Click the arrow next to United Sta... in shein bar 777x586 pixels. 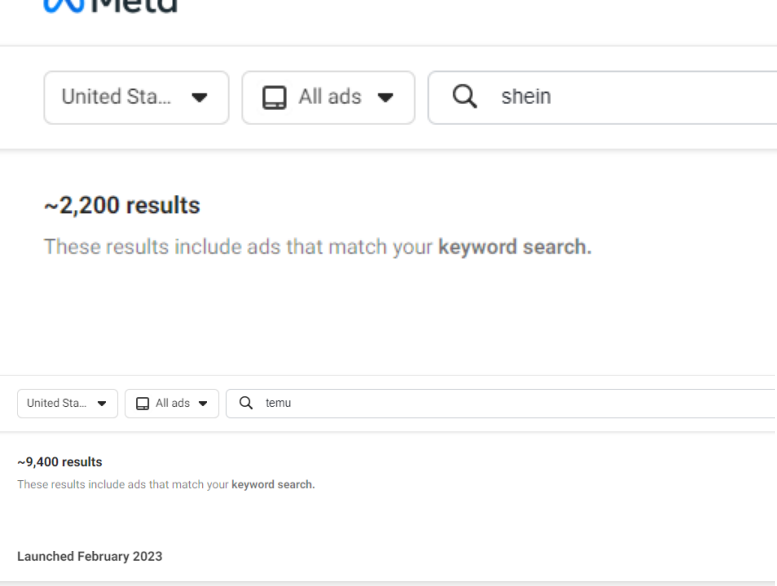click(x=200, y=98)
